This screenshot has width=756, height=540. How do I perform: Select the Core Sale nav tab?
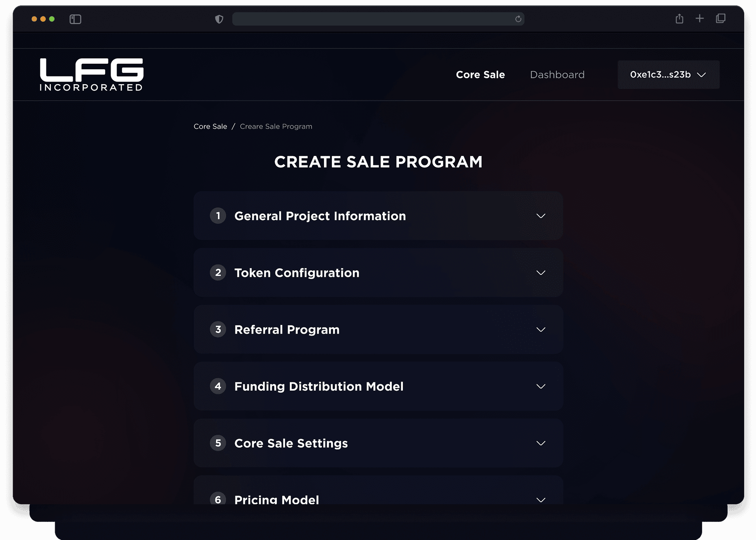480,74
